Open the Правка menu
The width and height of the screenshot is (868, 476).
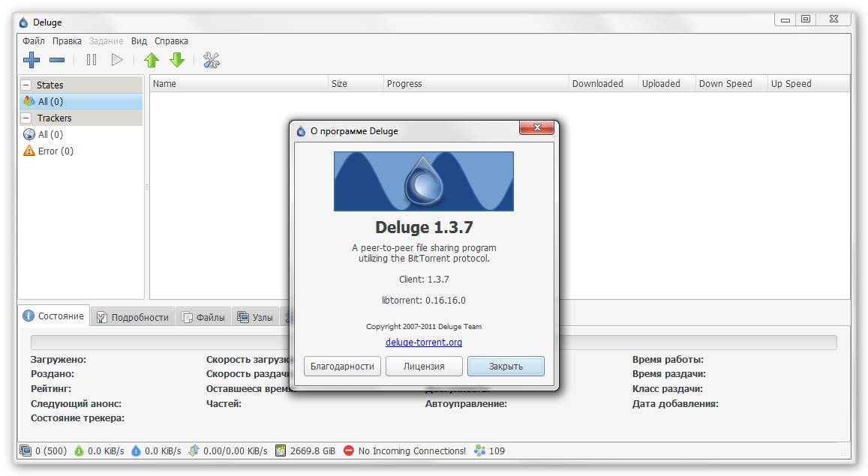[x=67, y=41]
